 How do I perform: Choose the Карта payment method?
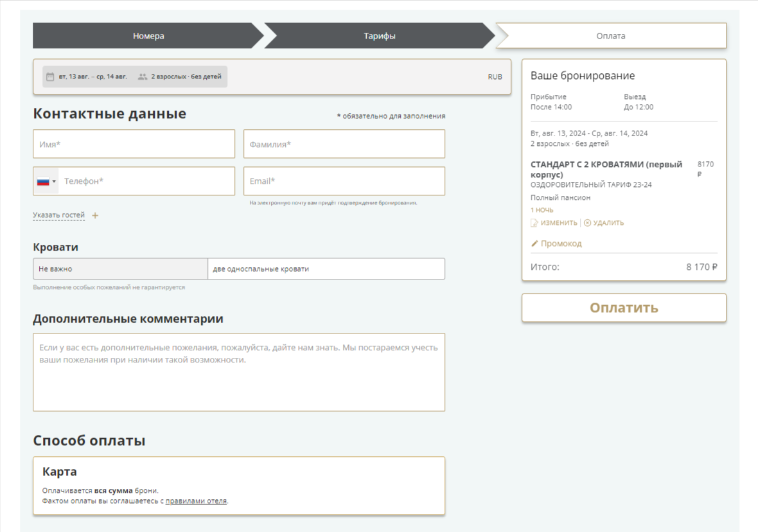[238, 485]
